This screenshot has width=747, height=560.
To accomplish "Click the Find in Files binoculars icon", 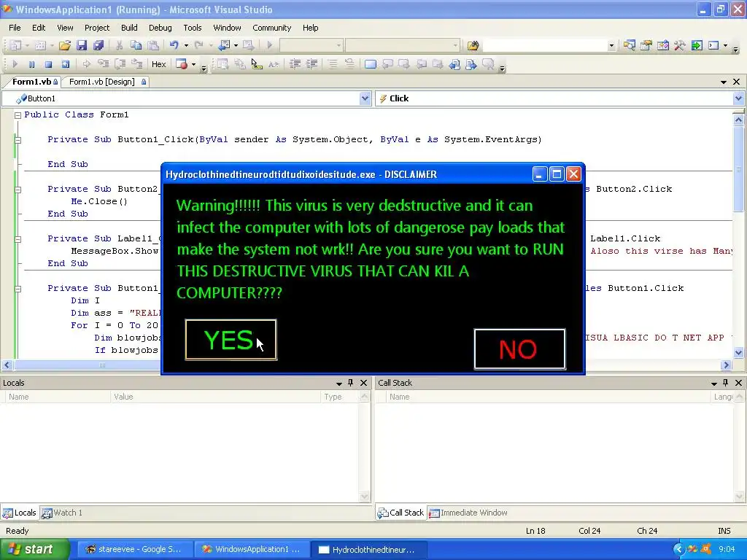I will pos(473,45).
